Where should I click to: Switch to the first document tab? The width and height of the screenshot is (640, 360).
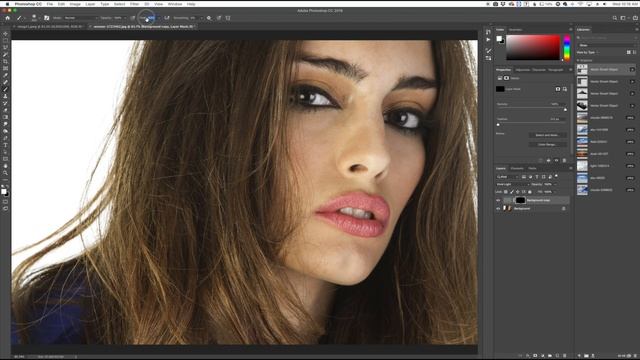coord(49,27)
